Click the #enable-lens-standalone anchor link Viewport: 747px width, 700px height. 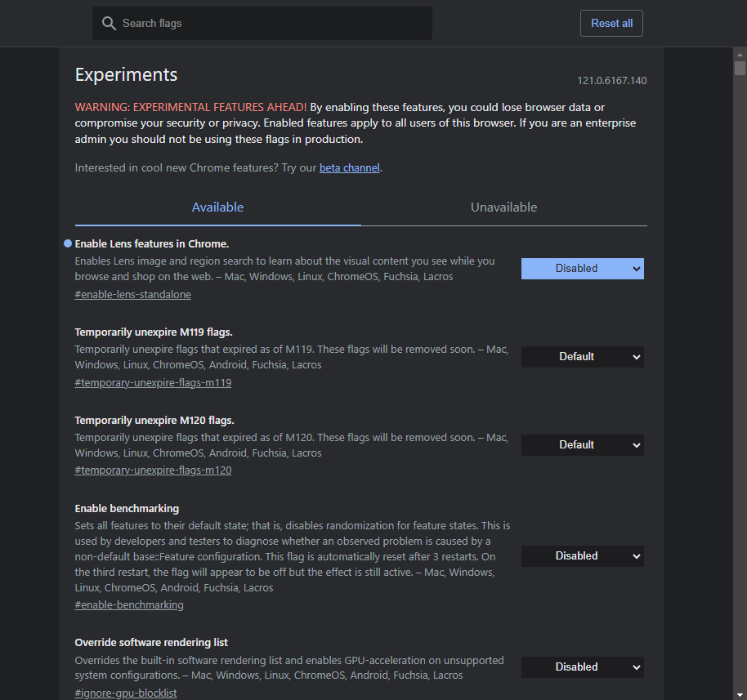click(132, 295)
